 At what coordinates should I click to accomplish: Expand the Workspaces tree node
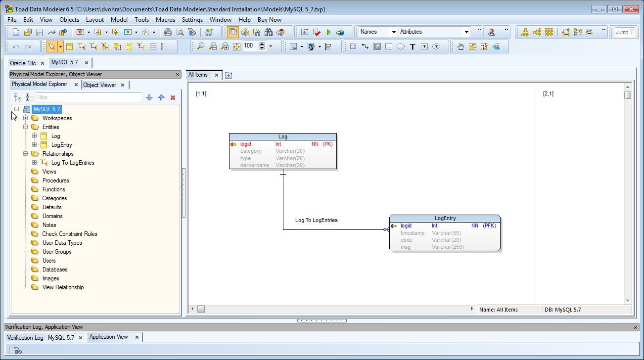[26, 118]
